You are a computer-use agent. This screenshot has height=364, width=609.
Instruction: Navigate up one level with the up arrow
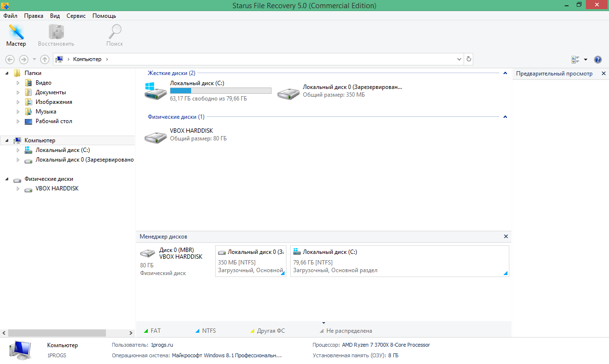point(45,59)
